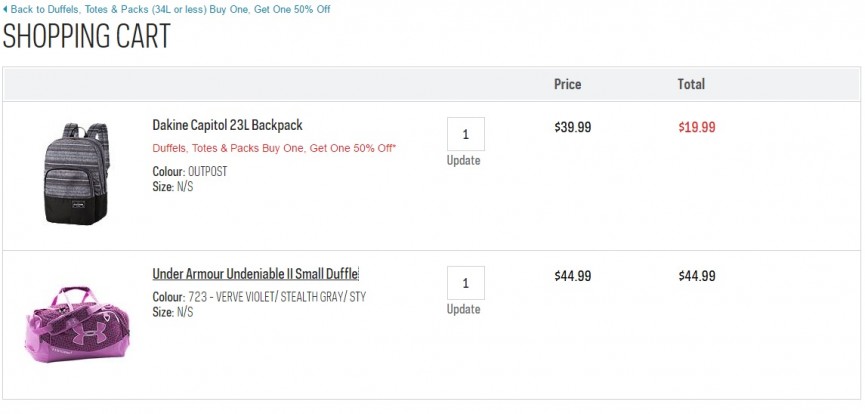The image size is (865, 414).
Task: Click the red $19.99 discounted total
Action: (x=697, y=128)
